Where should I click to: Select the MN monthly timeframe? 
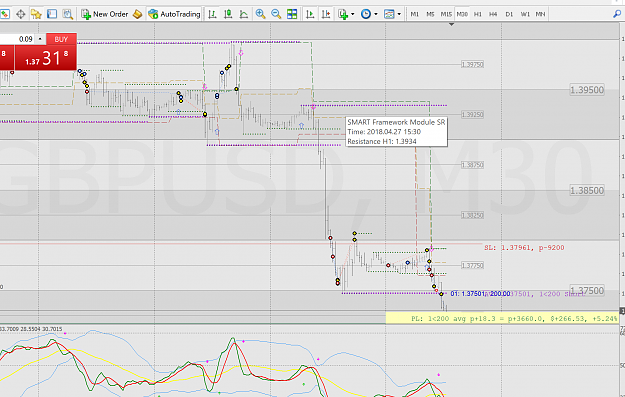pyautogui.click(x=540, y=14)
